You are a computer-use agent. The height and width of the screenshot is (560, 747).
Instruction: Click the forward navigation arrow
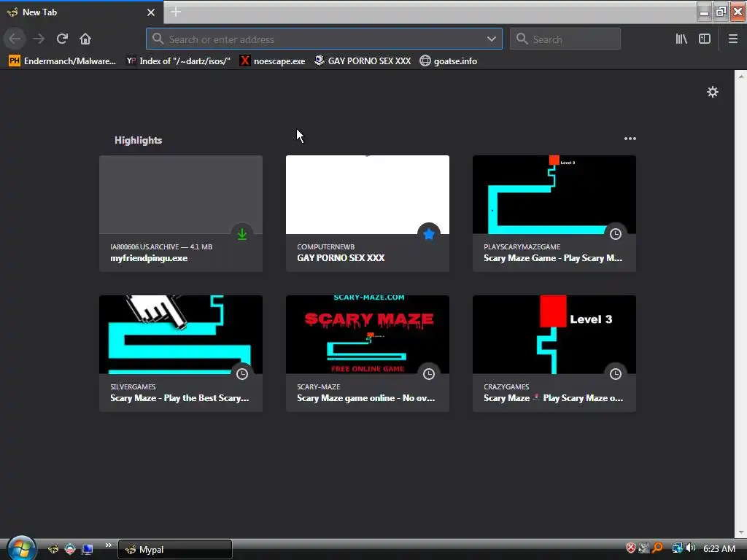coord(39,39)
